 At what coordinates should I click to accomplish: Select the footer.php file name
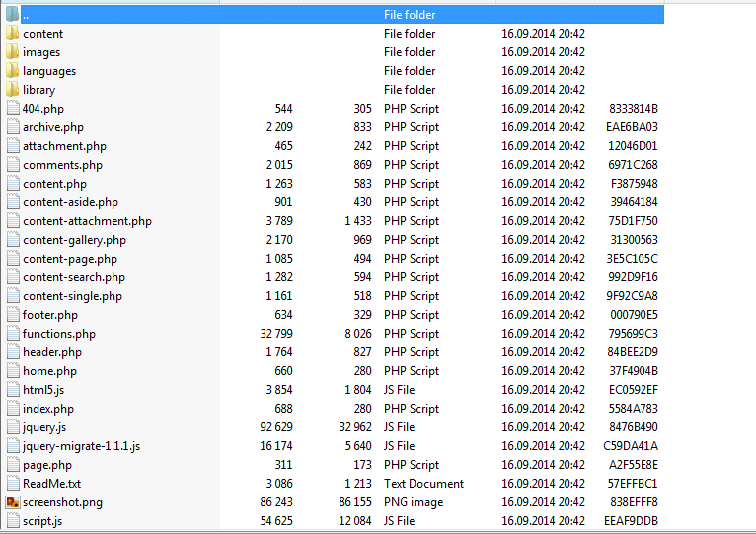(x=50, y=315)
